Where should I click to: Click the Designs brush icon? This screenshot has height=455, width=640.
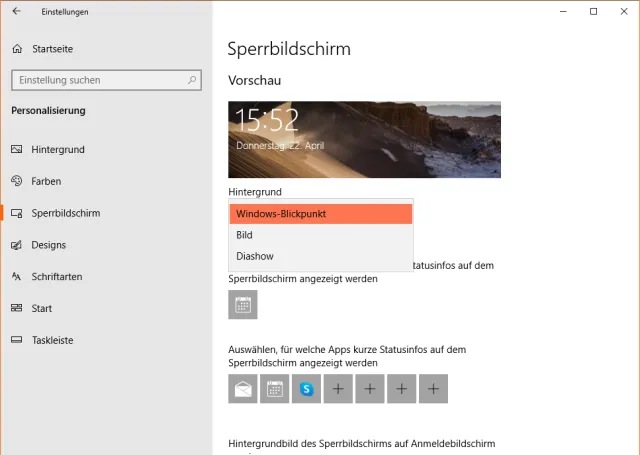(x=17, y=245)
